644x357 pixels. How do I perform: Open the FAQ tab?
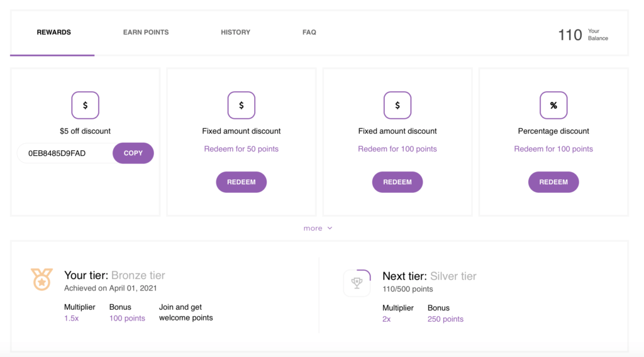coord(309,32)
